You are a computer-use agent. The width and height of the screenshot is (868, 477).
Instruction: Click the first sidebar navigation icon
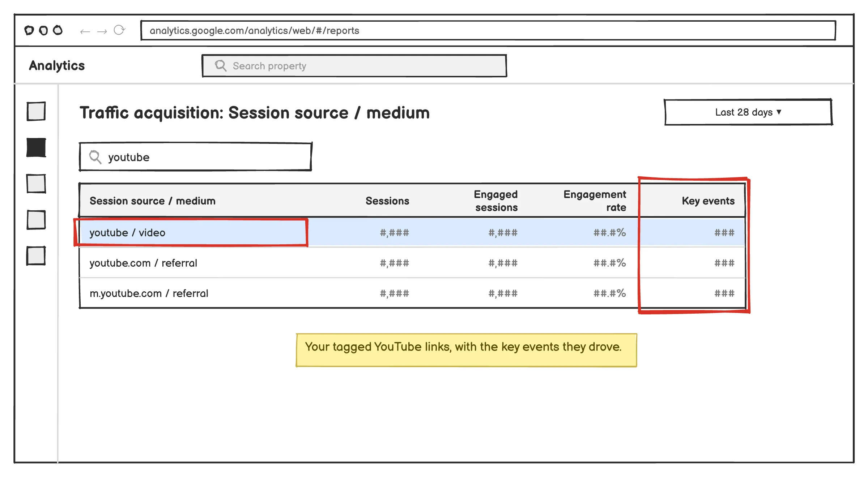[36, 111]
